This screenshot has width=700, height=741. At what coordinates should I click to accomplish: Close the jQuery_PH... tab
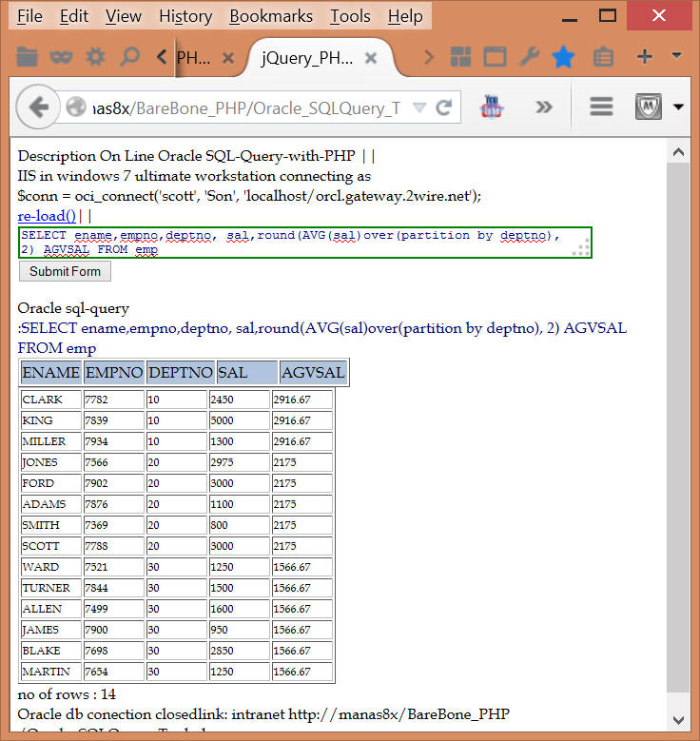(x=371, y=58)
